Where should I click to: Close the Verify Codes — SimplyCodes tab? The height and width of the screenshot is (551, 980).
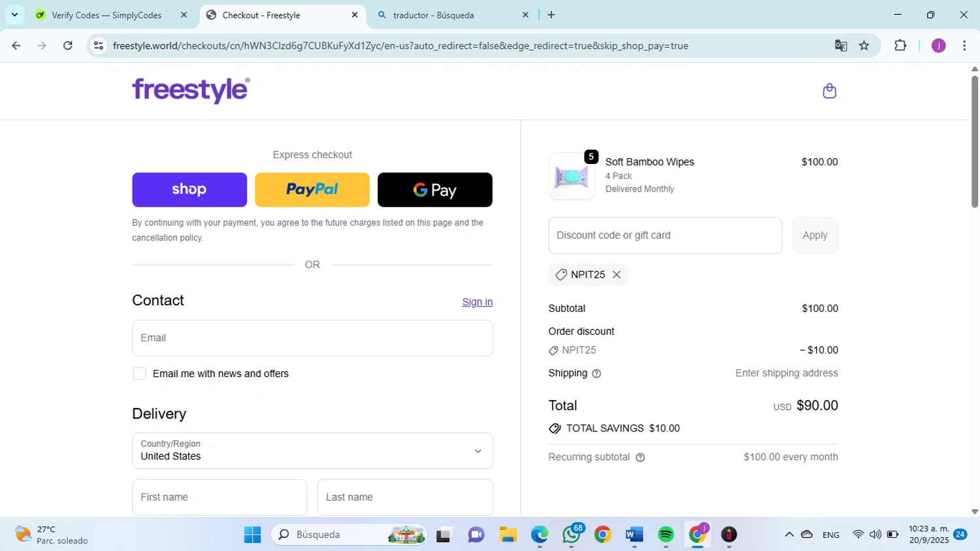[x=184, y=14]
